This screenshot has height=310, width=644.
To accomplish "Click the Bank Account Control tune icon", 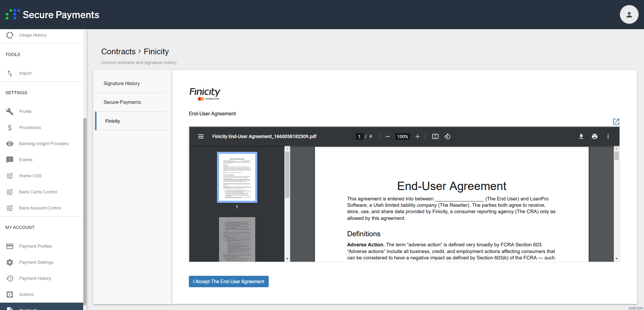I will [x=10, y=208].
